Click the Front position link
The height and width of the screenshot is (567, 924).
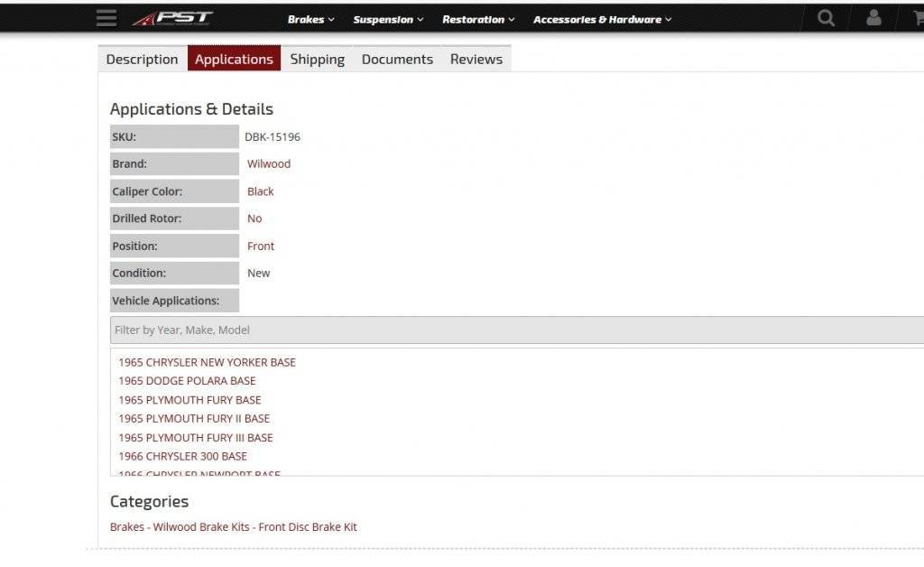[x=261, y=246]
